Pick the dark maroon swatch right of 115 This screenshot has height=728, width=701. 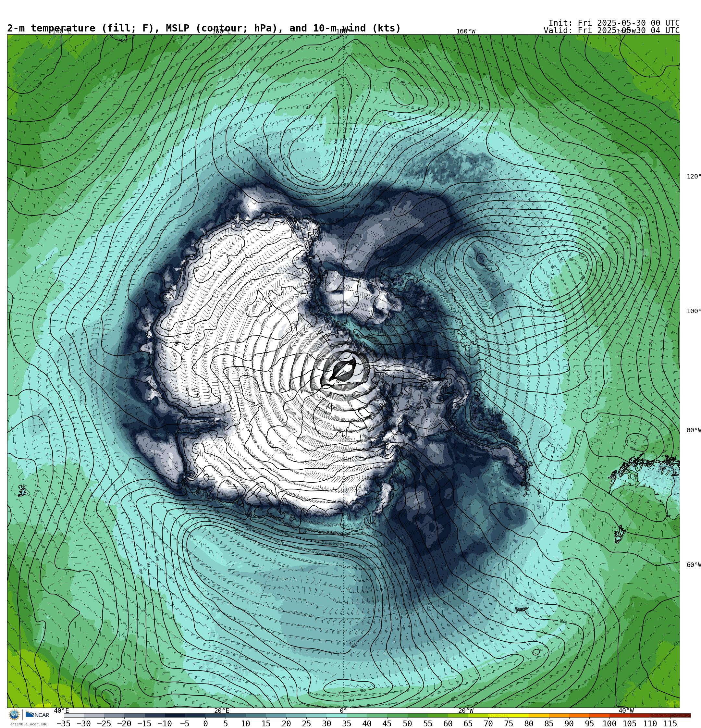pos(681,716)
